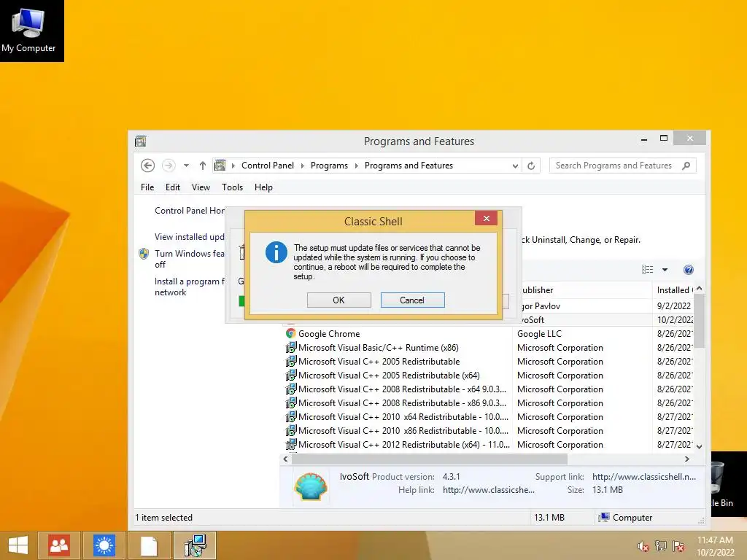The height and width of the screenshot is (560, 747).
Task: Open recent locations dropdown arrow
Action: click(x=186, y=166)
